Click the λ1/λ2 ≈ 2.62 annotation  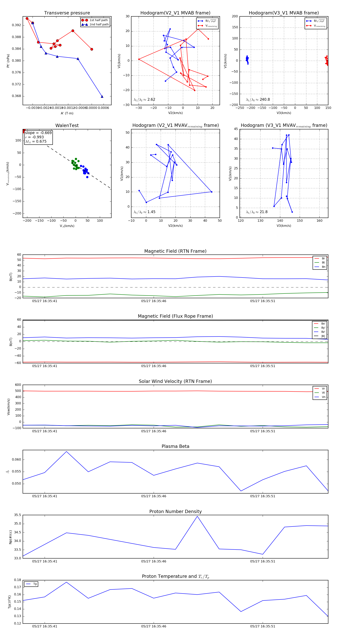[x=144, y=100]
